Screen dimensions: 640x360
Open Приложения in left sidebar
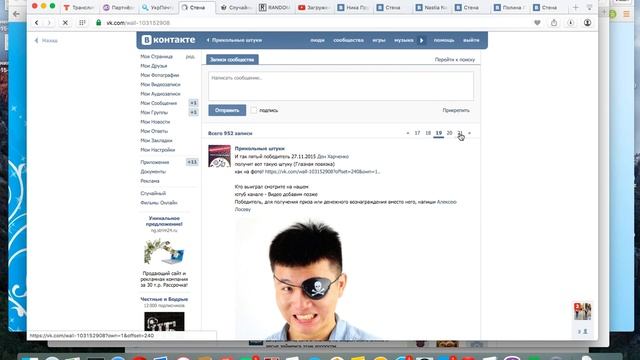point(155,162)
